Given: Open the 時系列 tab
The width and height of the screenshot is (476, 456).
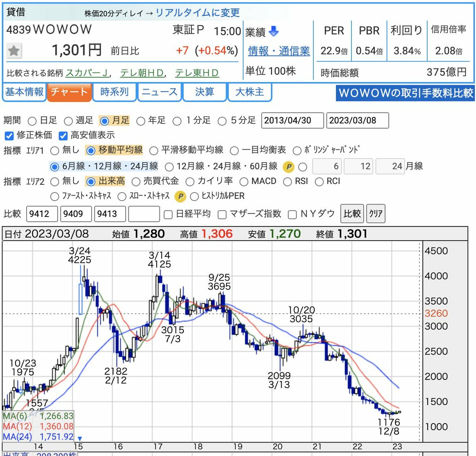Looking at the screenshot, I should click(x=114, y=92).
